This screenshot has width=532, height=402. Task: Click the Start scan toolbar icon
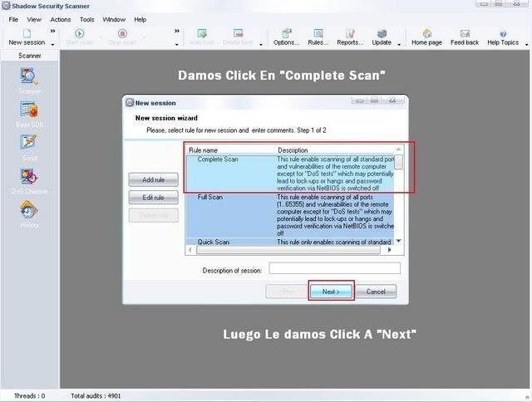[80, 33]
